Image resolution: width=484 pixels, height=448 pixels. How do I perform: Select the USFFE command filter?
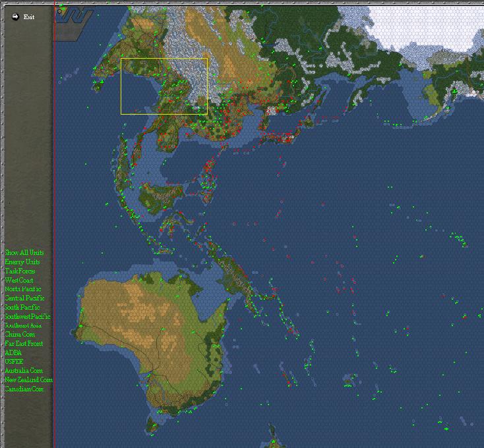pos(14,361)
